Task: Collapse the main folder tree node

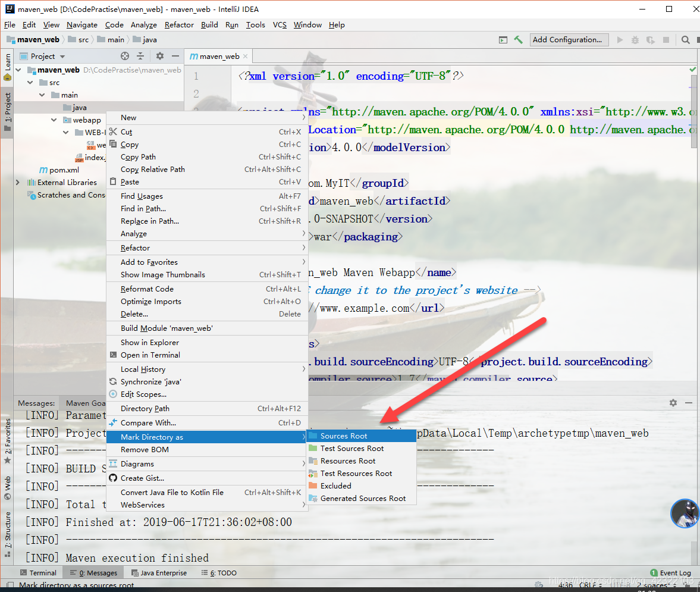Action: coord(42,95)
